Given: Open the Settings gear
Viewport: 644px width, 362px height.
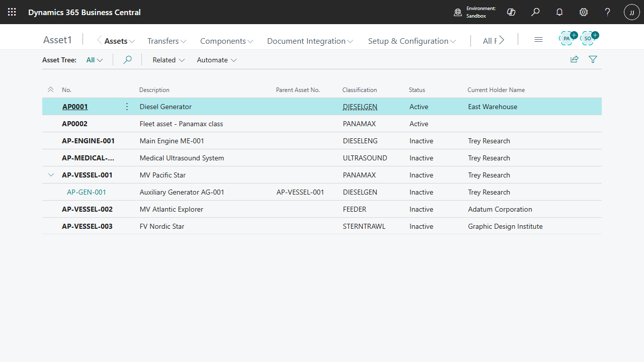Looking at the screenshot, I should (584, 12).
